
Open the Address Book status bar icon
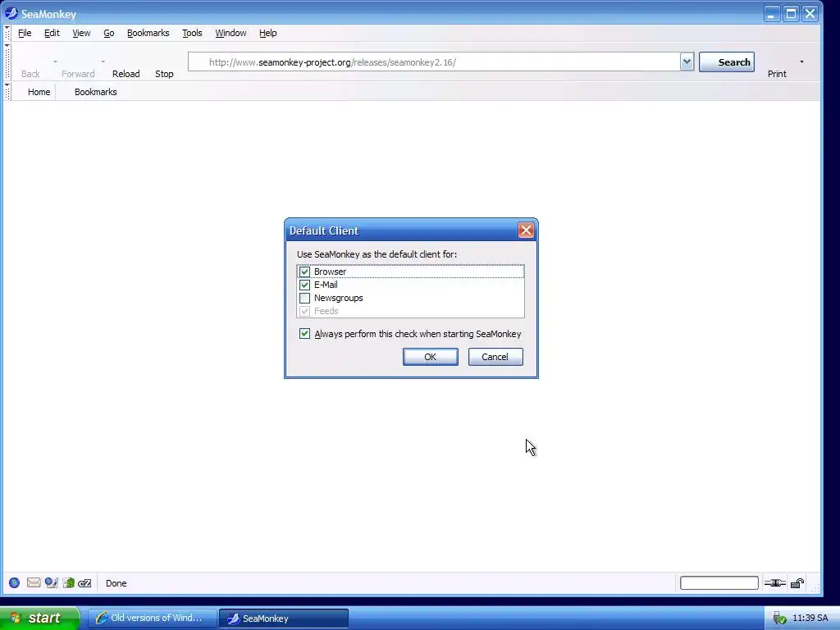click(x=69, y=583)
